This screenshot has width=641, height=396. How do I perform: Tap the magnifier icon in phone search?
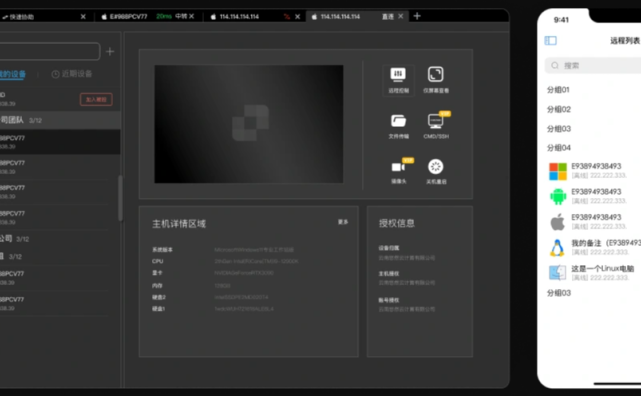pos(555,65)
